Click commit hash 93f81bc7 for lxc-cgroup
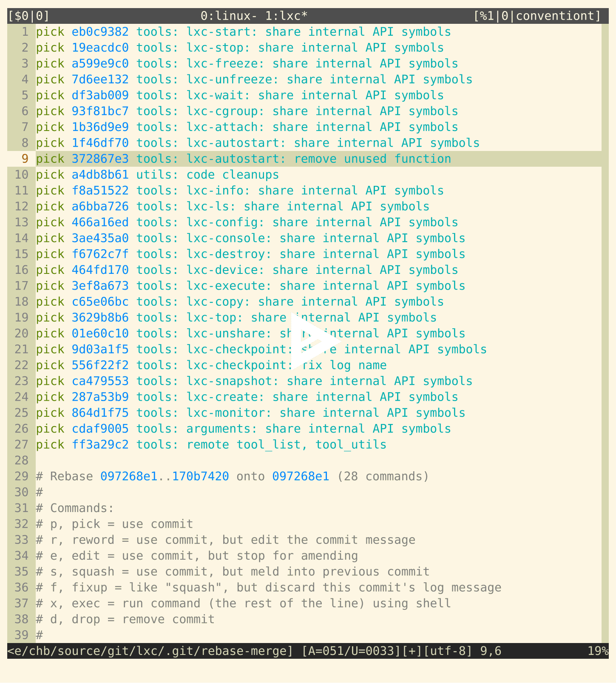Viewport: 616px width, 683px height. 100,111
